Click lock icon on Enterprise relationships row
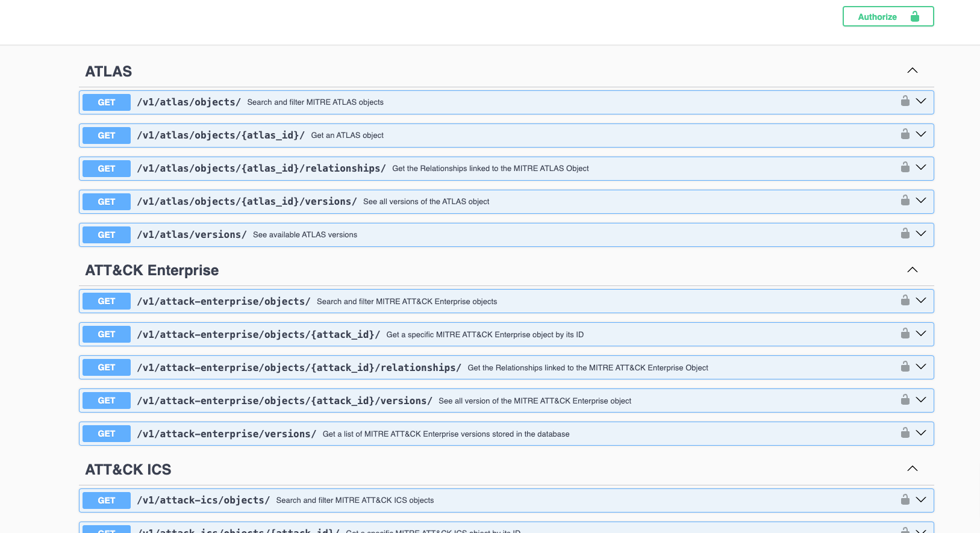Image resolution: width=980 pixels, height=533 pixels. [x=905, y=366]
